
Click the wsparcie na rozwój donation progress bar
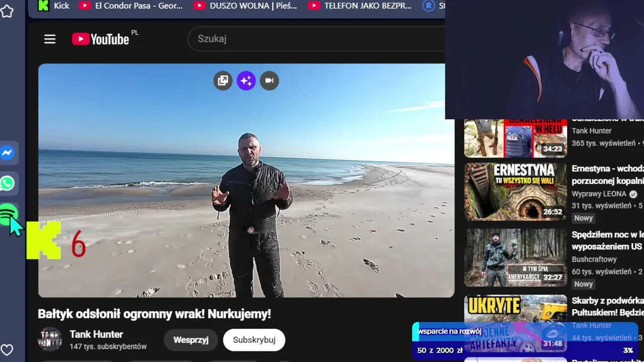click(x=525, y=341)
